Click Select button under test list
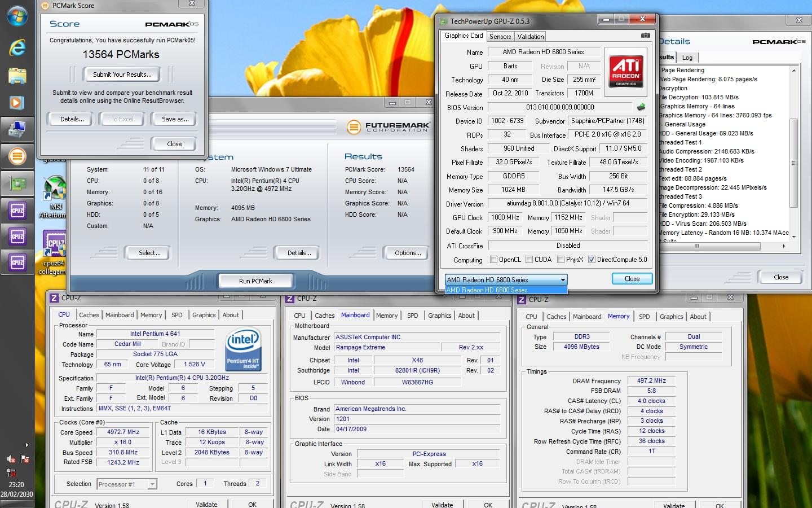This screenshot has width=812, height=508. (149, 253)
